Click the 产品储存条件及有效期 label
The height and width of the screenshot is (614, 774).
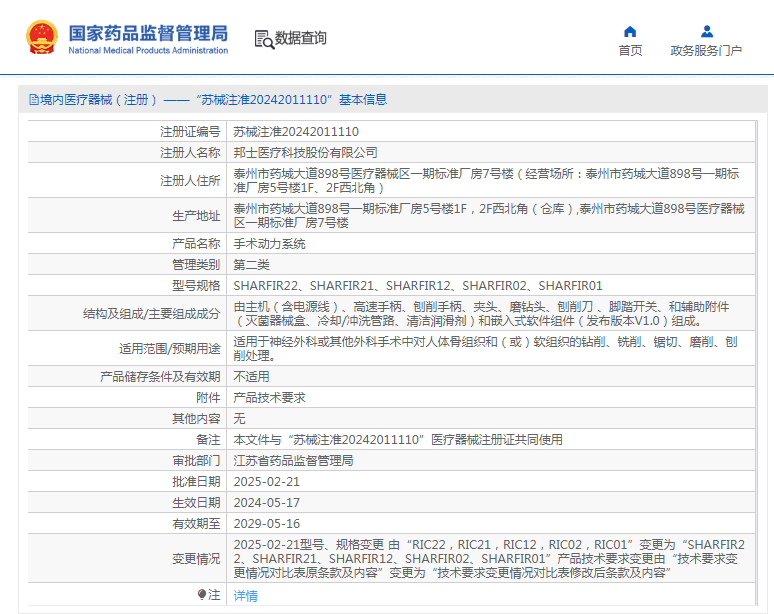[x=160, y=377]
